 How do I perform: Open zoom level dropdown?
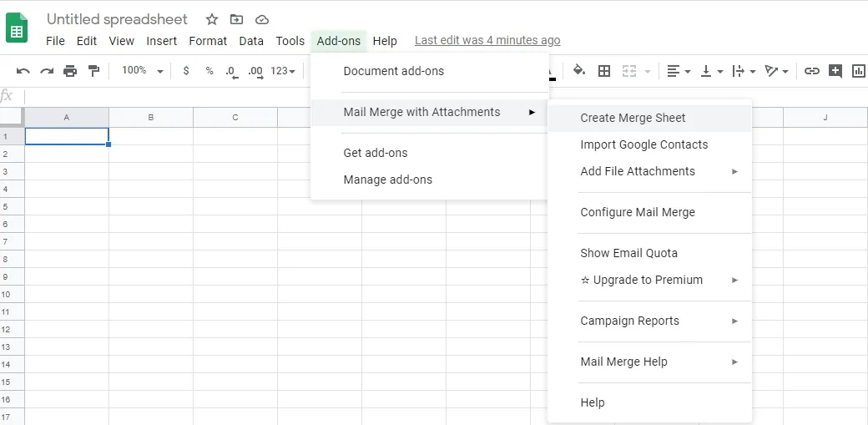click(x=142, y=71)
